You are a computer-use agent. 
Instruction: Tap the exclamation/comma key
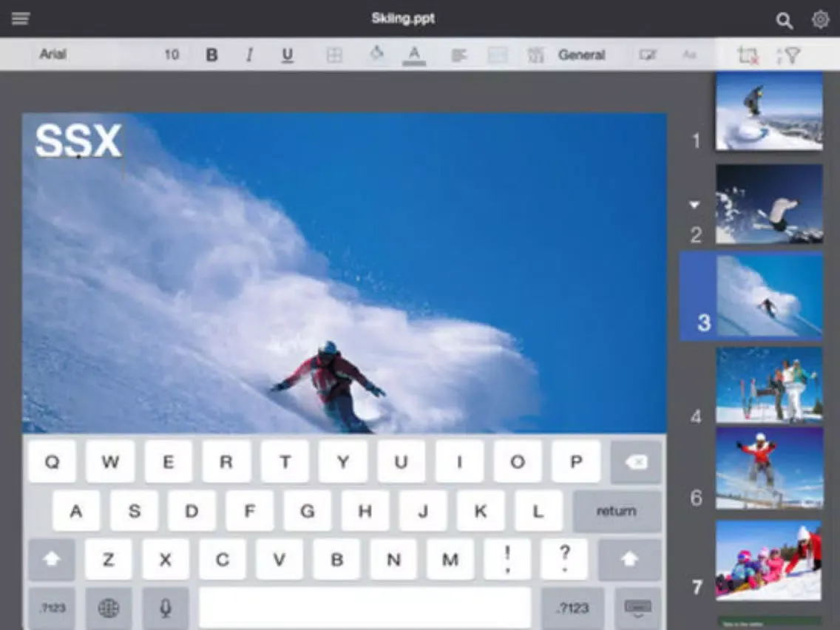(x=507, y=559)
